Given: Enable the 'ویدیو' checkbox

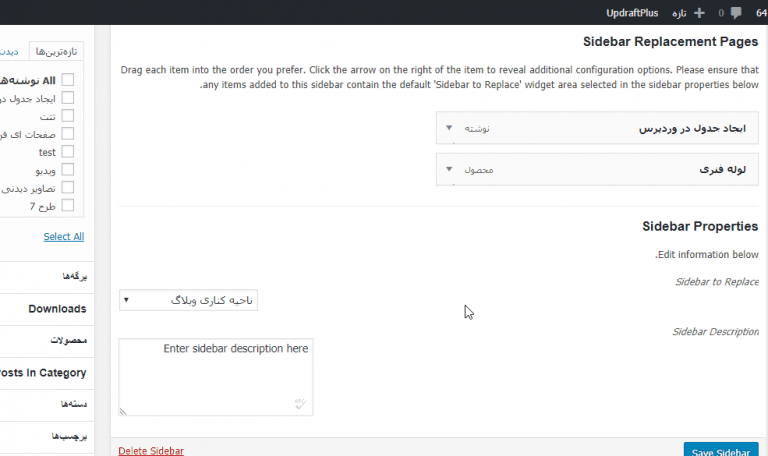Looking at the screenshot, I should [x=68, y=170].
